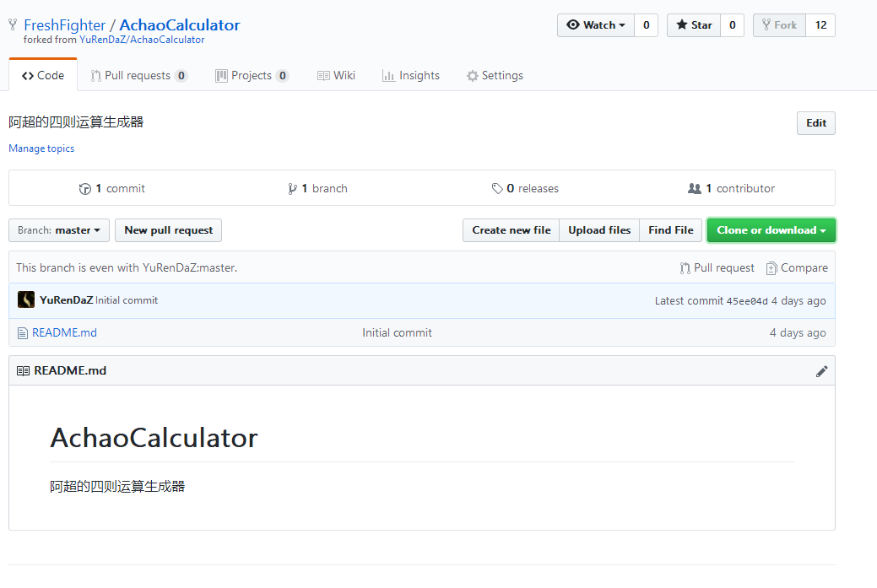Click the Edit description button

[x=816, y=123]
